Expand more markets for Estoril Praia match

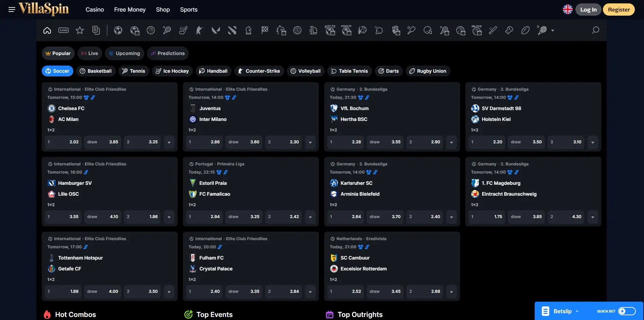[x=310, y=217]
